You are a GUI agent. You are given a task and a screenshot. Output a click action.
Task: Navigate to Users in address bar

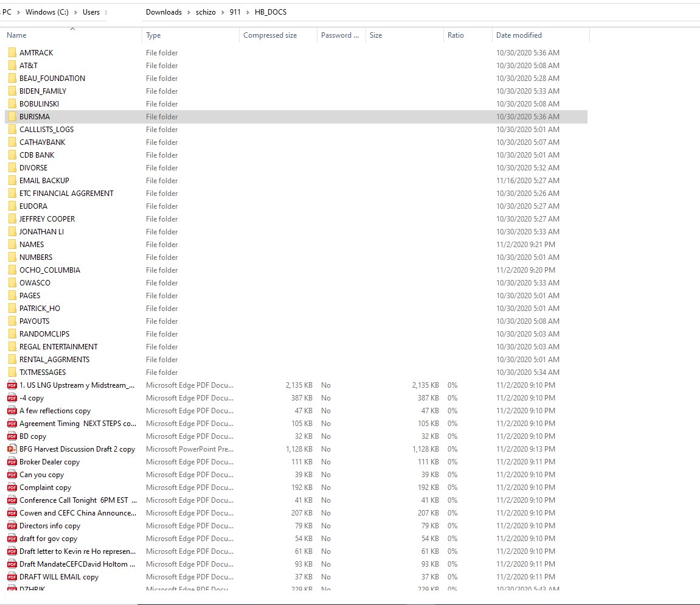tap(91, 12)
